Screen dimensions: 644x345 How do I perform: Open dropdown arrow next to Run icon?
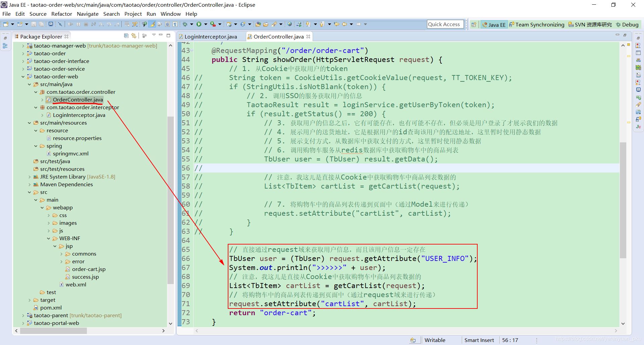coord(206,24)
